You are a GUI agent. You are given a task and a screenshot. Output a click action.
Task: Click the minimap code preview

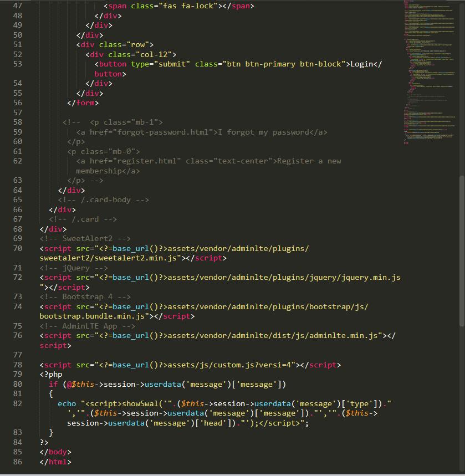(430, 73)
